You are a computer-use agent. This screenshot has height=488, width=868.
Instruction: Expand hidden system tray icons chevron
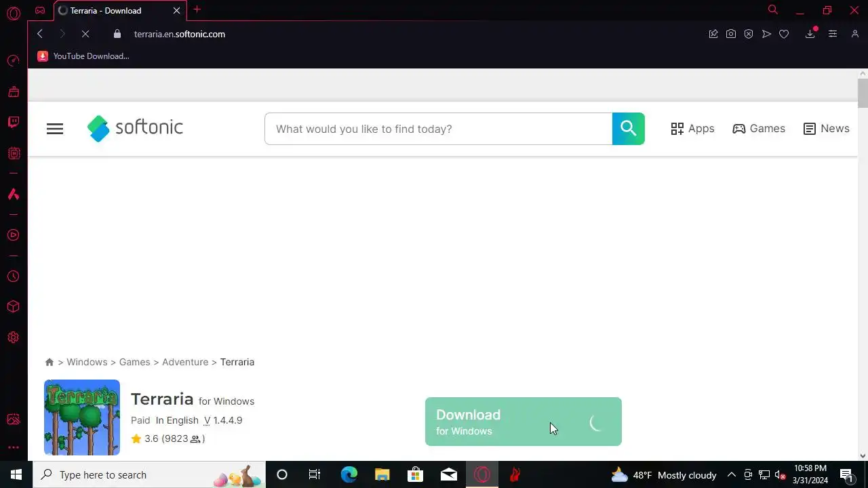pyautogui.click(x=732, y=474)
